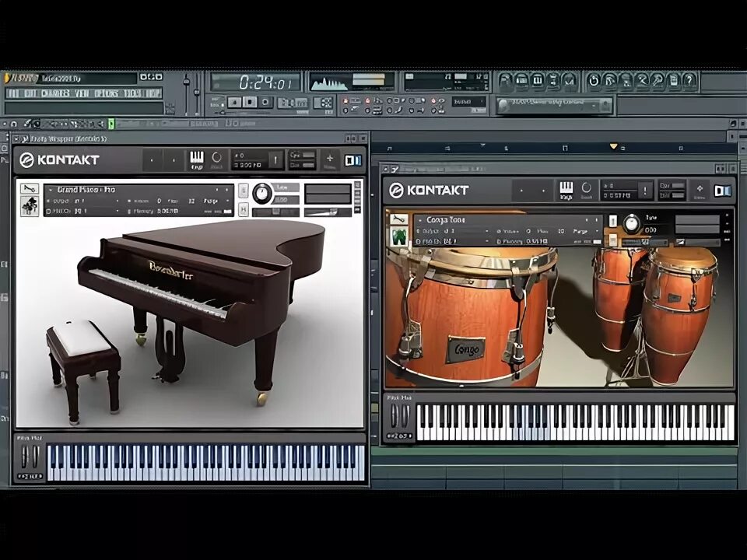
Task: Solo the Grand Piano instrument with the S button
Action: click(x=243, y=191)
